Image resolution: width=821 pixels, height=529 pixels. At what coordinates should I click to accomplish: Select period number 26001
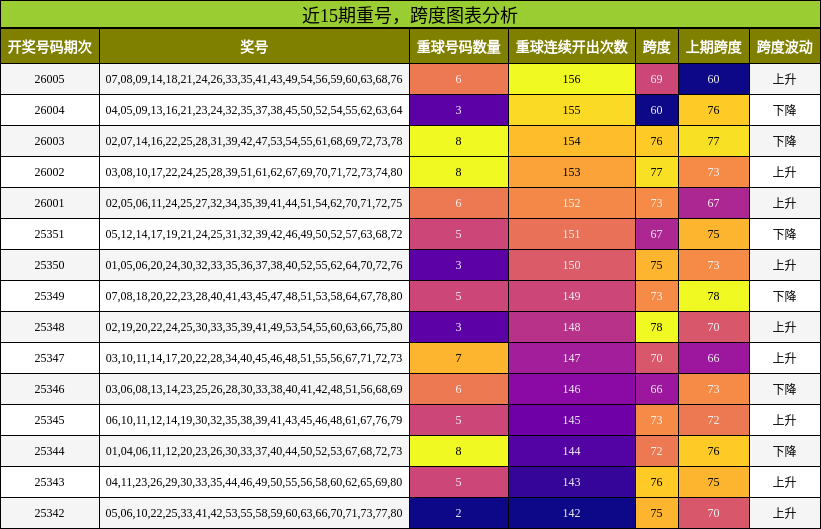(x=50, y=203)
